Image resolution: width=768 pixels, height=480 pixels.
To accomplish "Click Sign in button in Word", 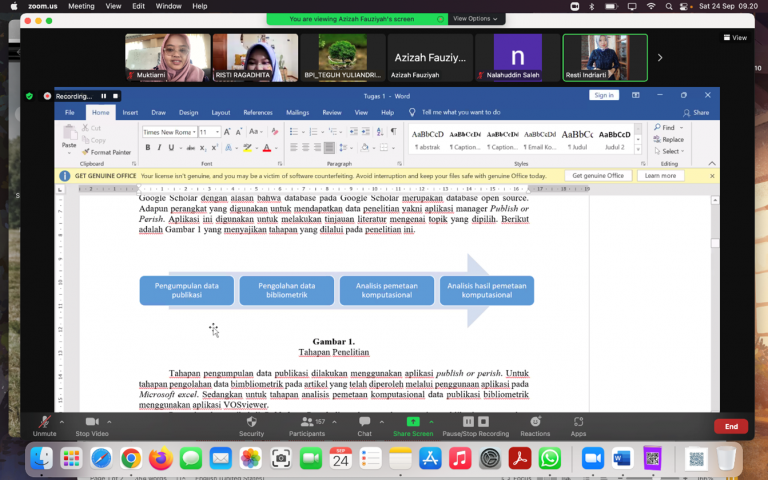I will 603,95.
